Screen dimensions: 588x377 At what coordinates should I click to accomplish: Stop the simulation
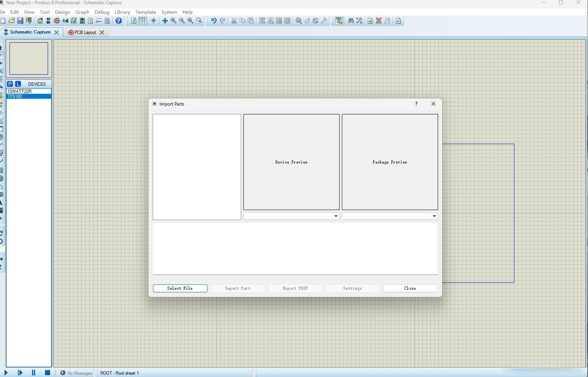pyautogui.click(x=47, y=372)
